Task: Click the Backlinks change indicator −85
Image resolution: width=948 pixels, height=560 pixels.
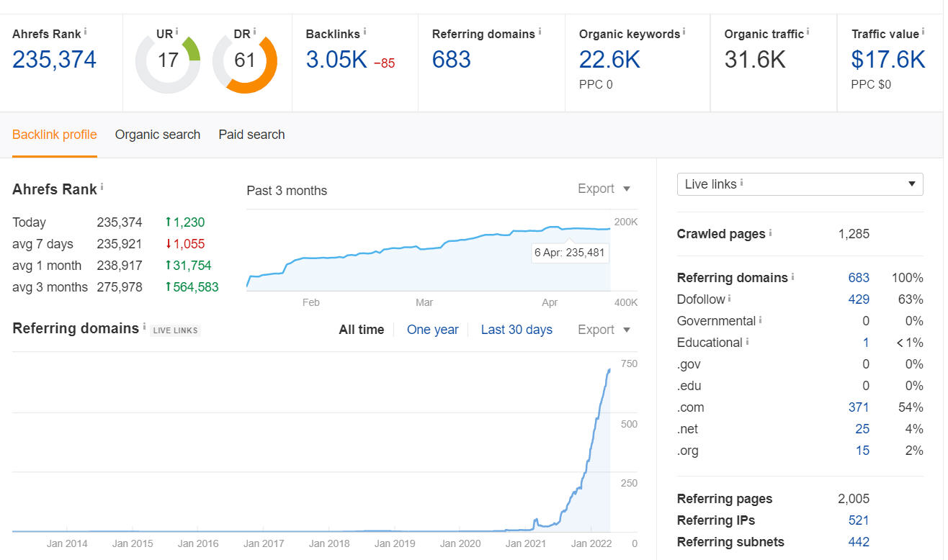Action: click(384, 63)
